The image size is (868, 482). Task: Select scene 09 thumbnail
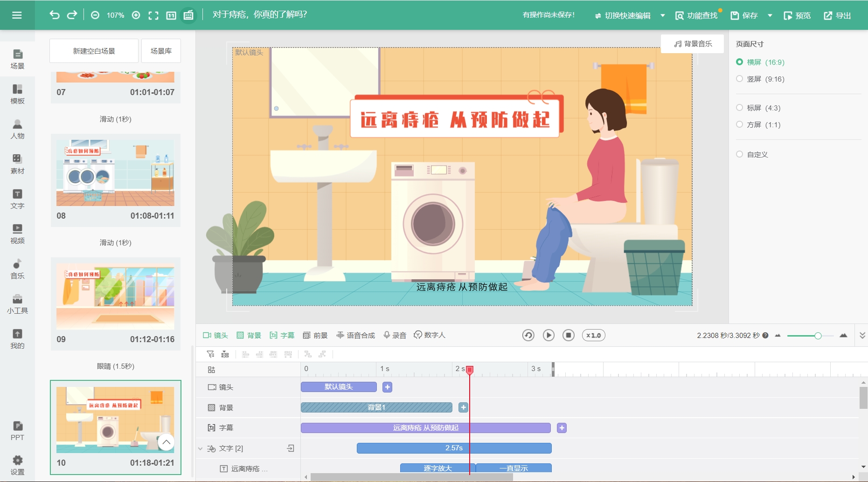click(x=115, y=296)
